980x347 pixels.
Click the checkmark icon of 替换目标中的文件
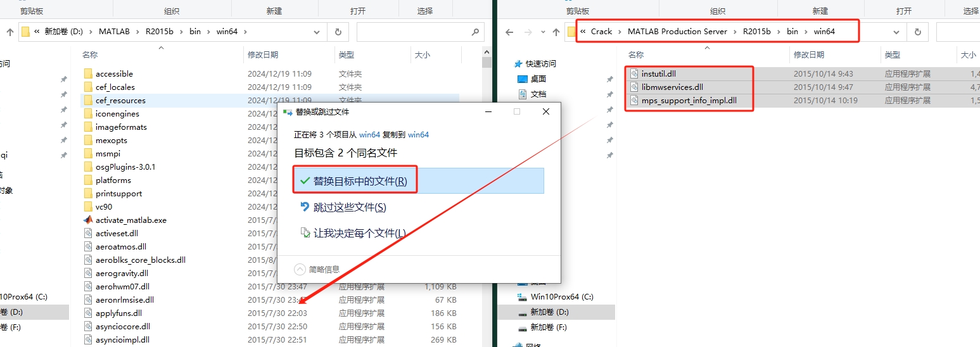tap(305, 181)
